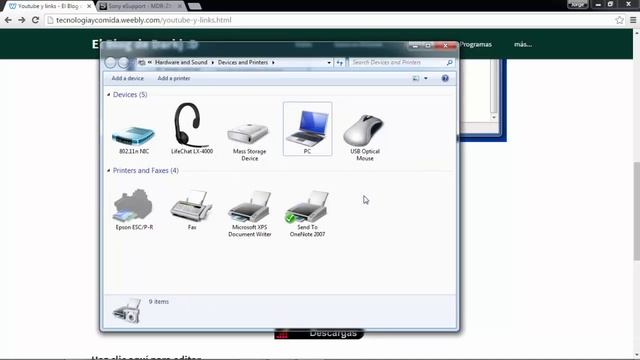Switch to the Youtube y links tab
Viewport: 640px width, 360px height.
pos(48,6)
